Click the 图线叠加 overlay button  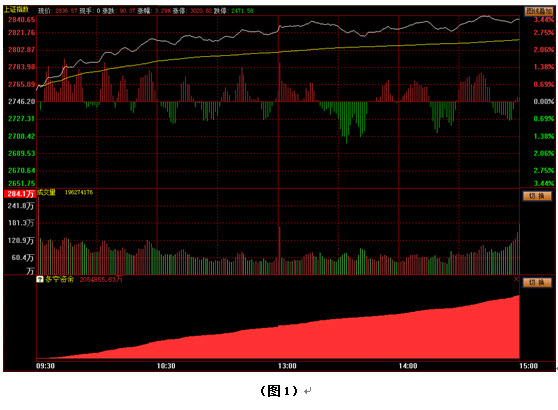[539, 11]
